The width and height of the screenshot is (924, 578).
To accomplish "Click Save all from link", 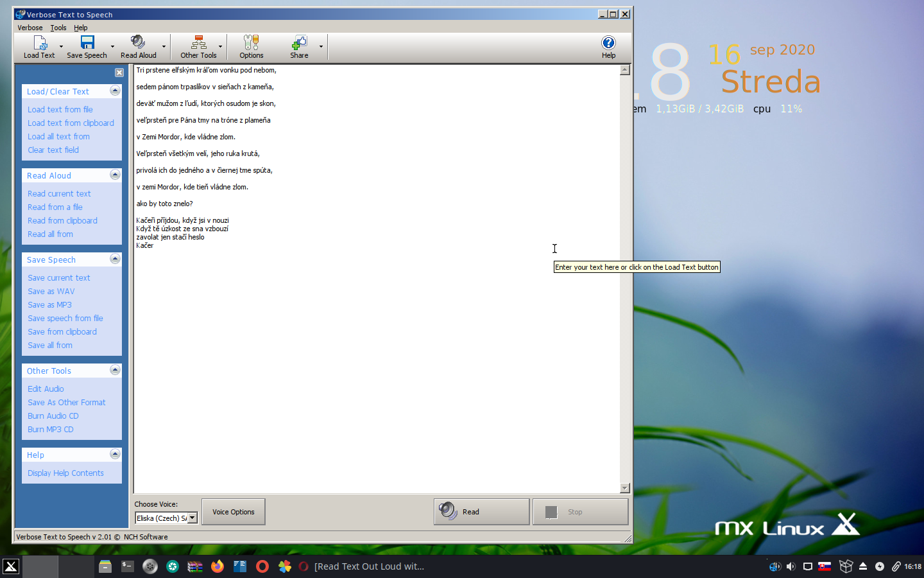I will [x=49, y=346].
